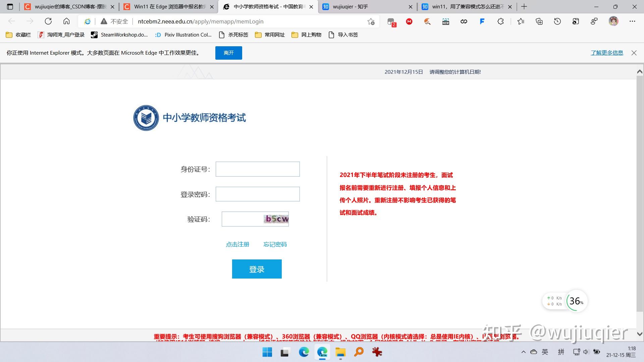Open Settings and more ellipsis menu

tap(632, 21)
